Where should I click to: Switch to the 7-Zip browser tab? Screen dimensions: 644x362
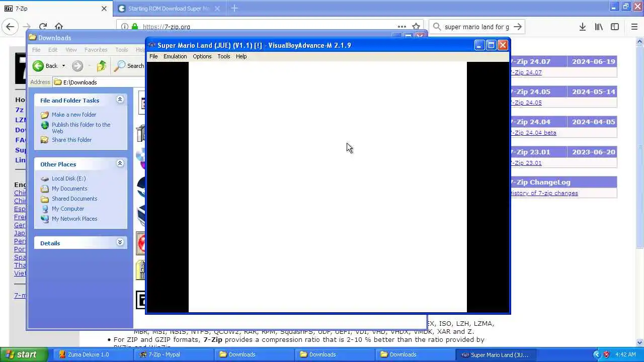55,9
